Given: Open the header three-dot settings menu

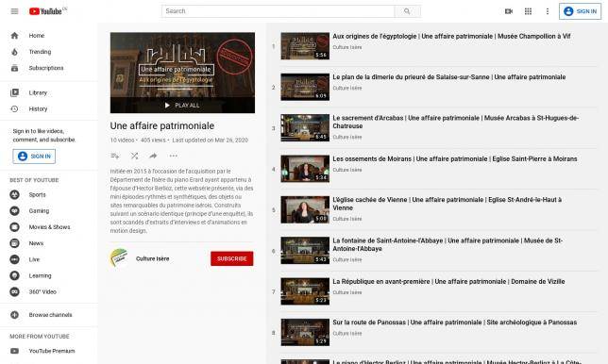Looking at the screenshot, I should coord(548,11).
